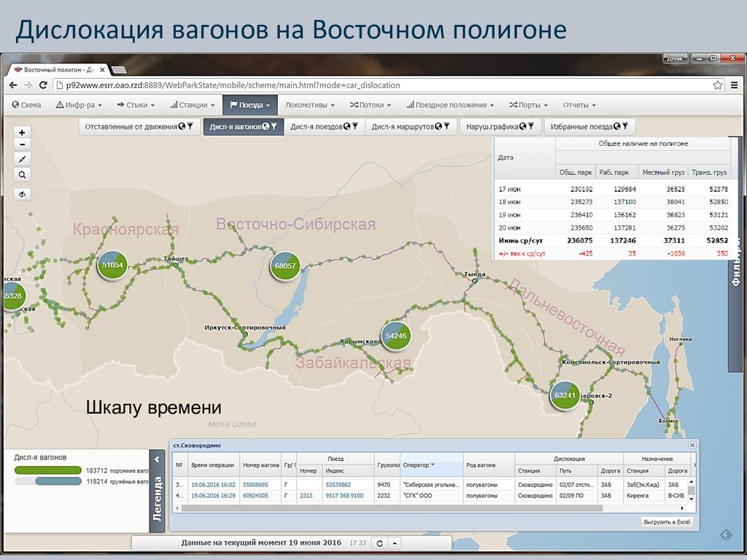Click globe icon of Дисл-я маршрутов
This screenshot has height=560, width=747.
click(x=438, y=127)
